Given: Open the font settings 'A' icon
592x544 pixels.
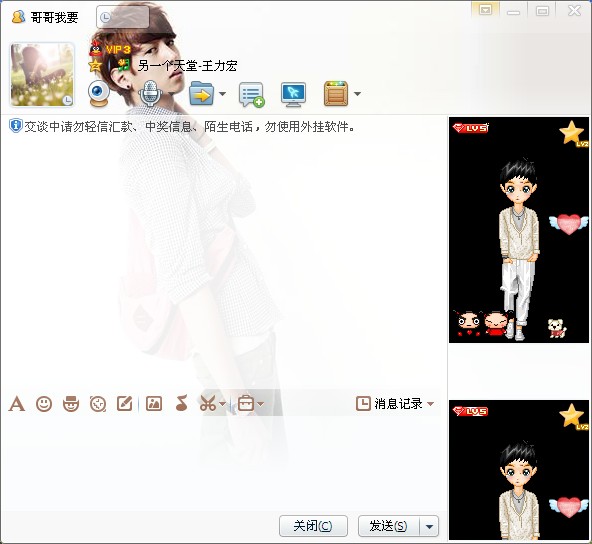Looking at the screenshot, I should (x=17, y=404).
